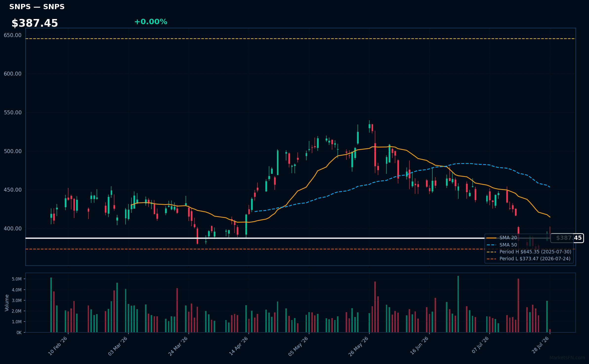Click the 0K volume axis label
This screenshot has height=364, width=589.
19,333
